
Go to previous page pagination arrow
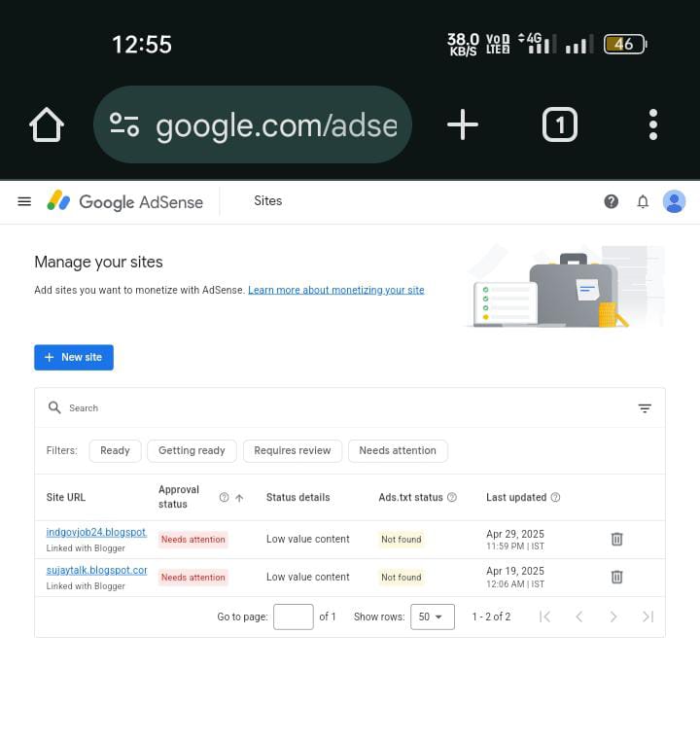pyautogui.click(x=579, y=617)
